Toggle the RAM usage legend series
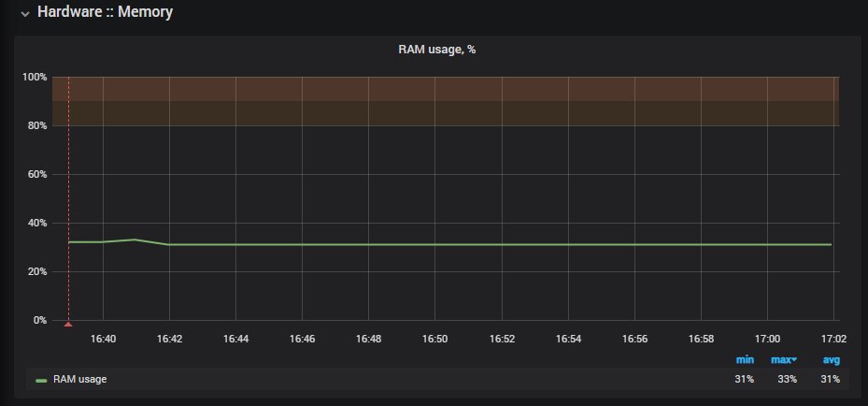868x406 pixels. pos(79,380)
